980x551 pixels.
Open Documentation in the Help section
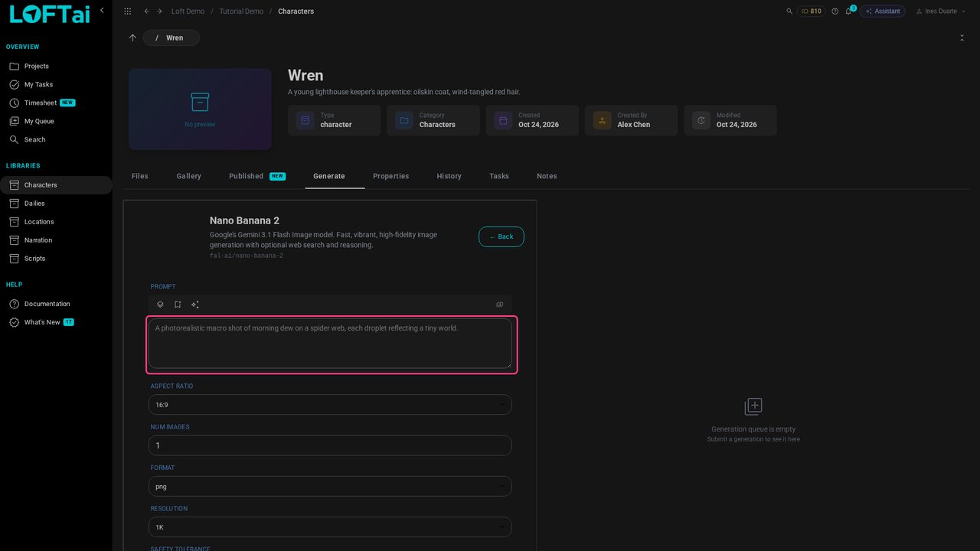(56, 304)
